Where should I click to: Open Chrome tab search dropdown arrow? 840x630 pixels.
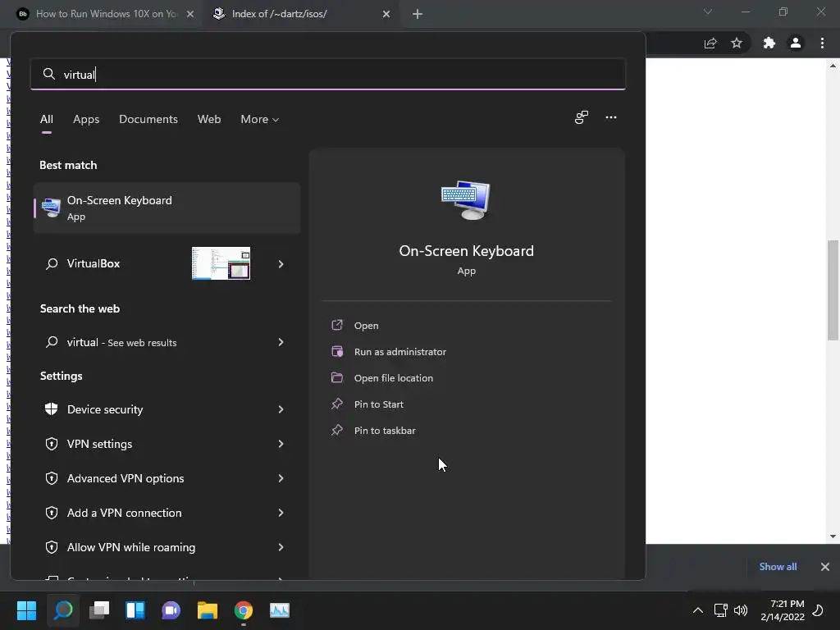click(708, 11)
